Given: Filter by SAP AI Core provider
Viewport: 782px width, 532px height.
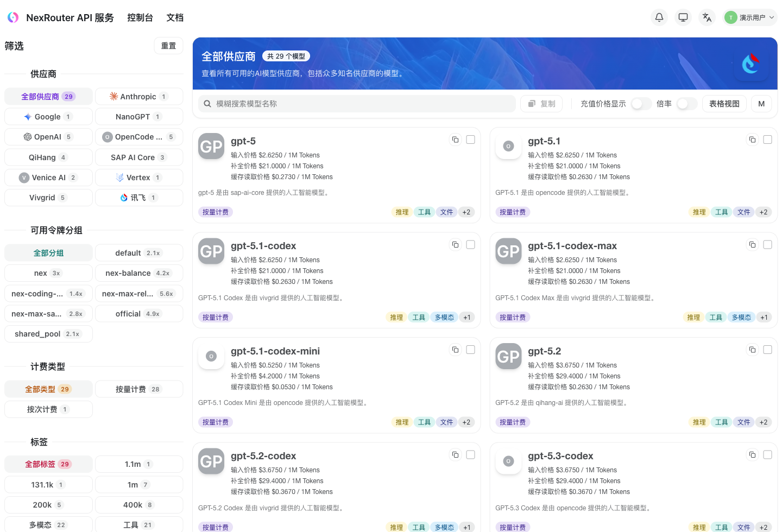Looking at the screenshot, I should tap(139, 157).
